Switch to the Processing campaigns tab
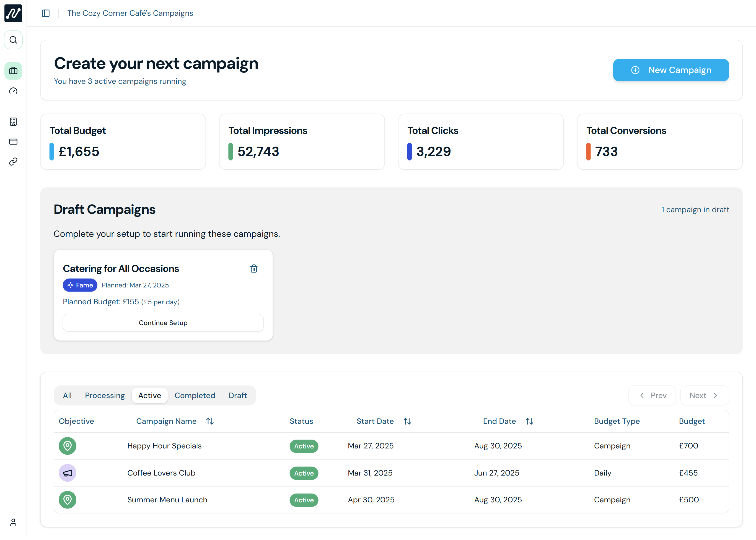This screenshot has width=756, height=540. point(105,395)
